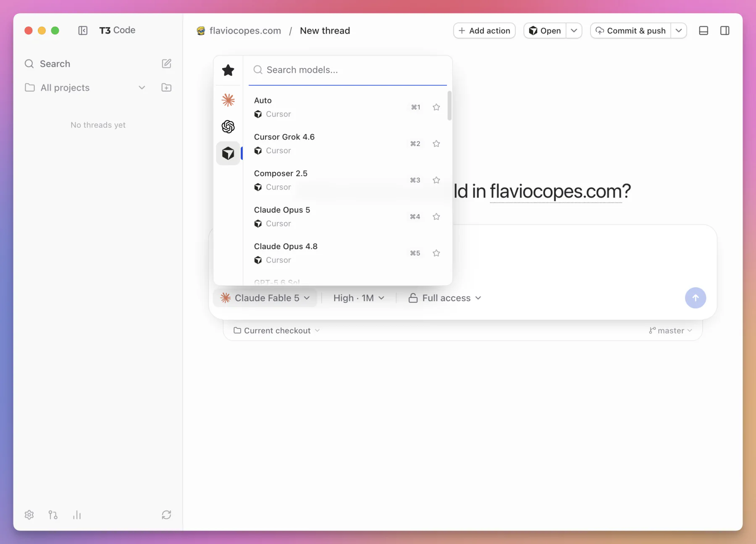Select the Cursor provider icon
Image resolution: width=756 pixels, height=544 pixels.
[x=228, y=153]
